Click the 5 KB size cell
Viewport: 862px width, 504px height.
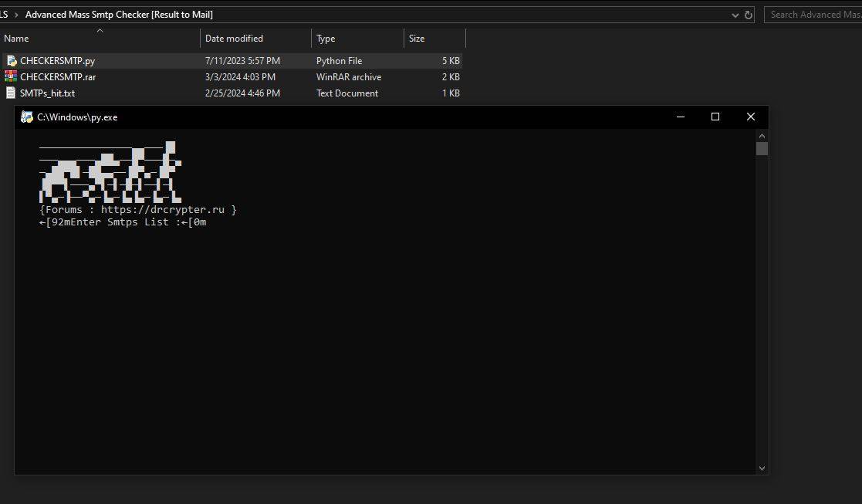point(451,61)
